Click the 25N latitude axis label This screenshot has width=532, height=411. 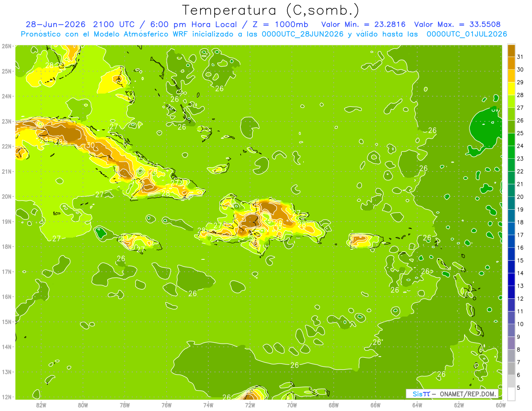(6, 71)
